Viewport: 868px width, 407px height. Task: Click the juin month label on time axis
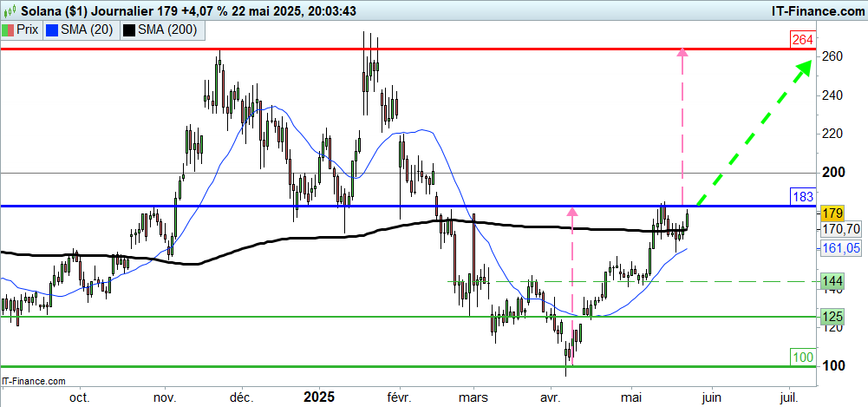710,397
